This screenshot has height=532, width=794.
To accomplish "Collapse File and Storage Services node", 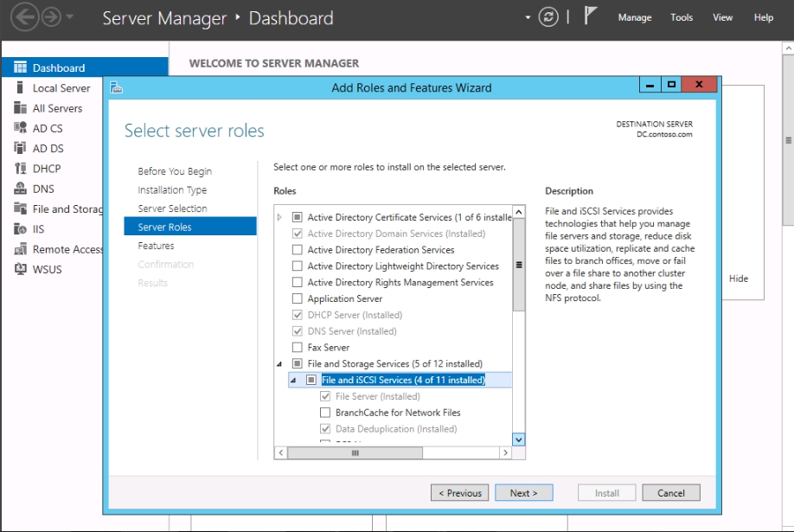I will [279, 364].
